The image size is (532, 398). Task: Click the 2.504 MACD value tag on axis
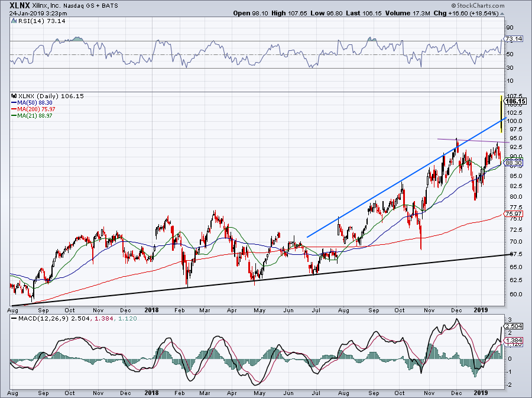click(513, 326)
